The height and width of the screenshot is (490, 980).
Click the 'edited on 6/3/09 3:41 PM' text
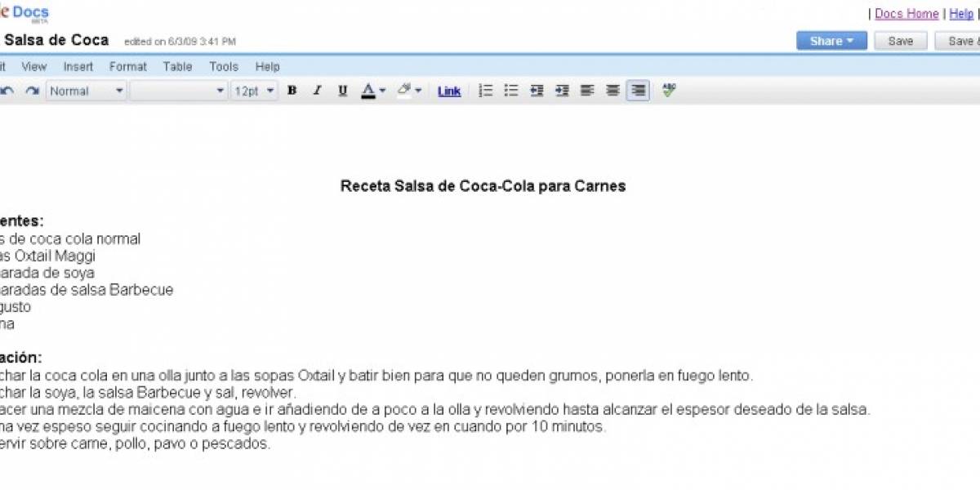[180, 42]
